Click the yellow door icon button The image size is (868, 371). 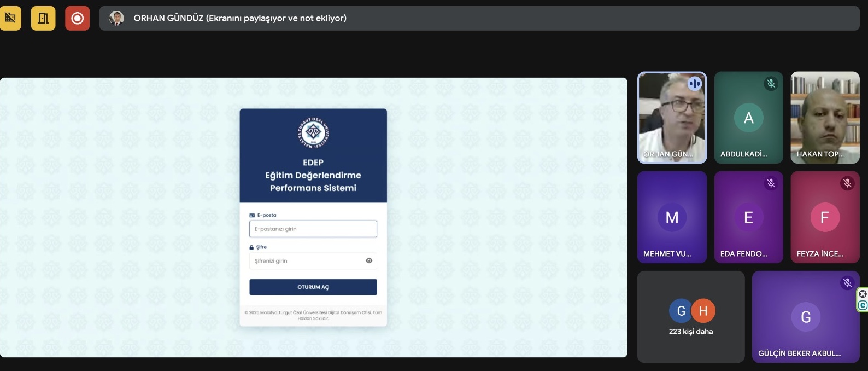tap(43, 18)
